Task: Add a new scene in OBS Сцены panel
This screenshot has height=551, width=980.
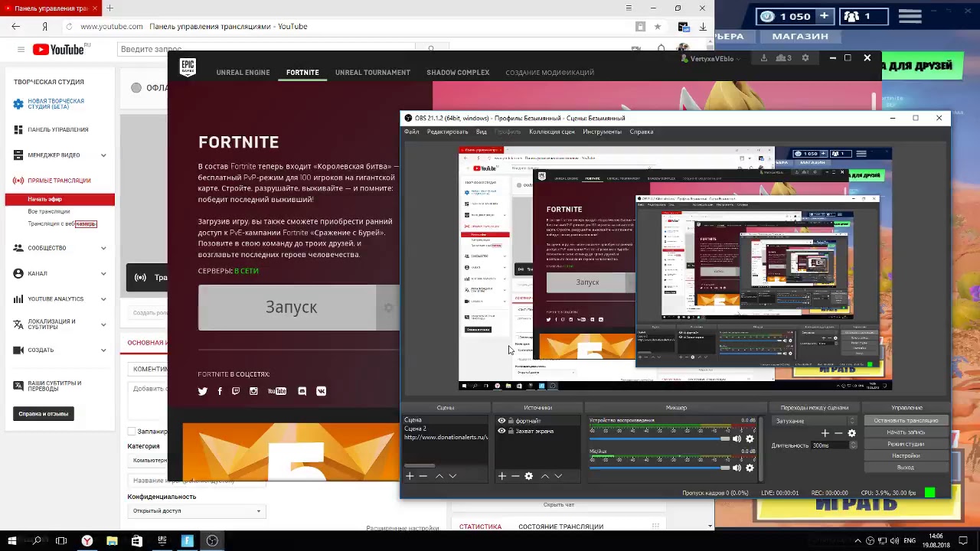Action: (x=410, y=476)
